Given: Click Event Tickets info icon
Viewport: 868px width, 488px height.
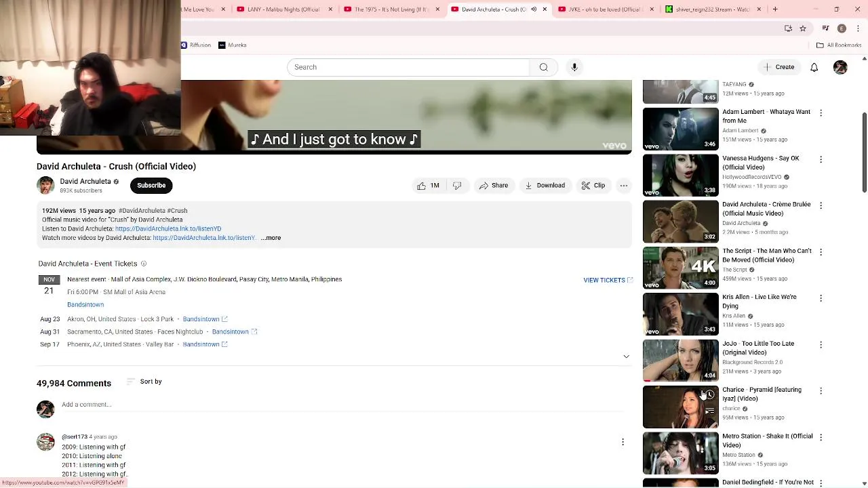Looking at the screenshot, I should pyautogui.click(x=144, y=264).
